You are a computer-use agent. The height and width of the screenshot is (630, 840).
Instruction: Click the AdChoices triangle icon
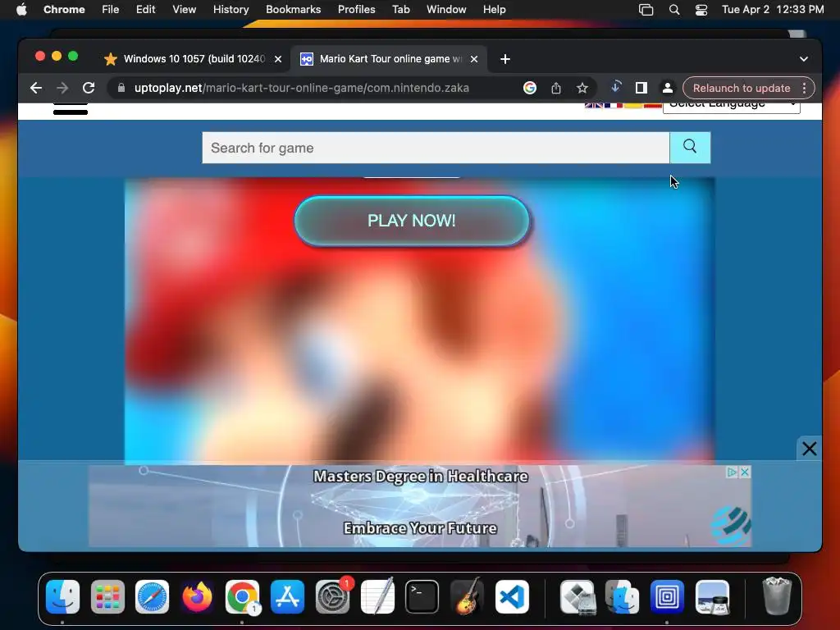pyautogui.click(x=732, y=472)
